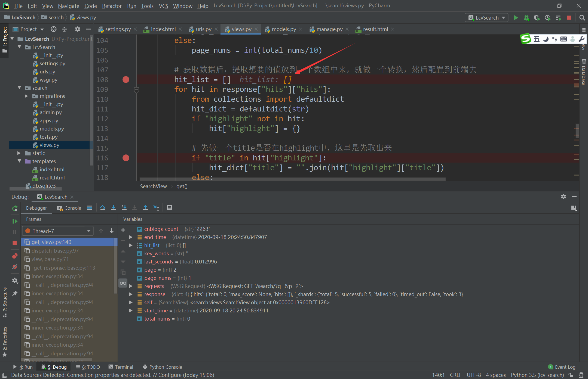Open the 4: Run tool window
The height and width of the screenshot is (379, 588).
click(23, 367)
